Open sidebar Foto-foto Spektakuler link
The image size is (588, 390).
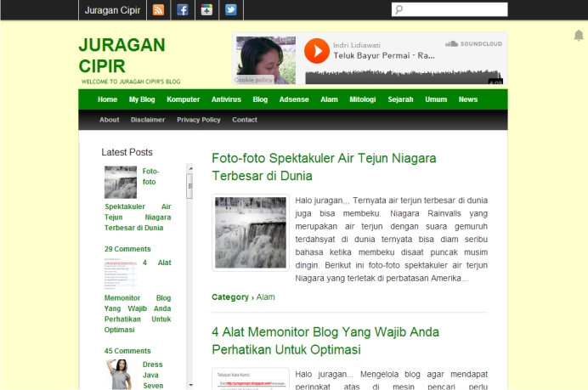pos(138,200)
